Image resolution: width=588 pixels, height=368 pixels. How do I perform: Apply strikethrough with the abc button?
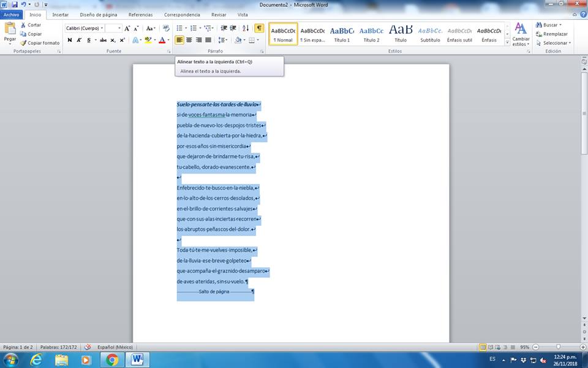102,40
